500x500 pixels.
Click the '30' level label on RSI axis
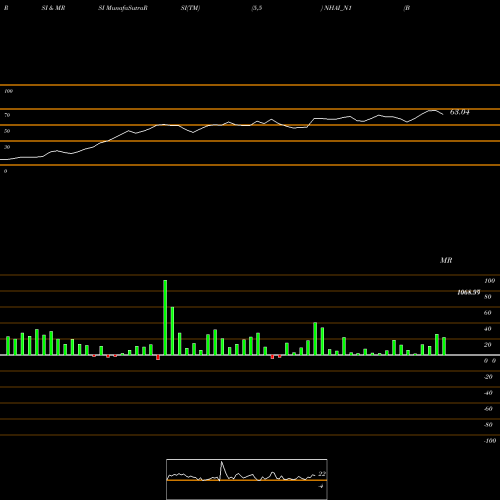coord(7,147)
